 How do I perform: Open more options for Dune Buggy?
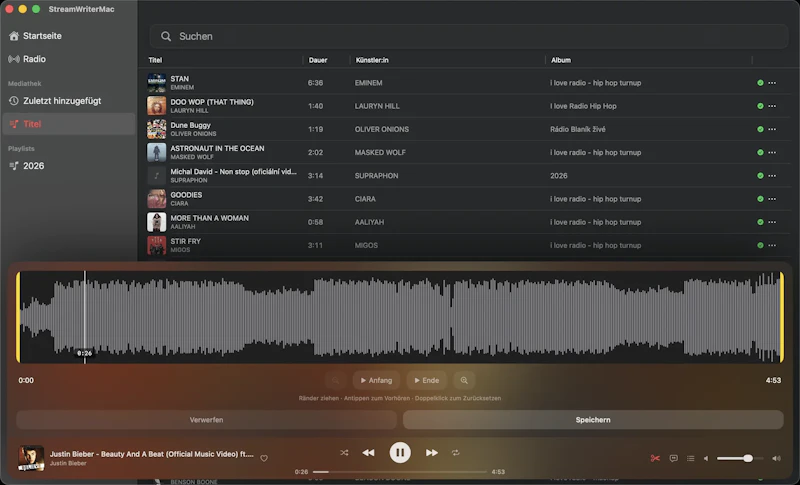pos(772,129)
